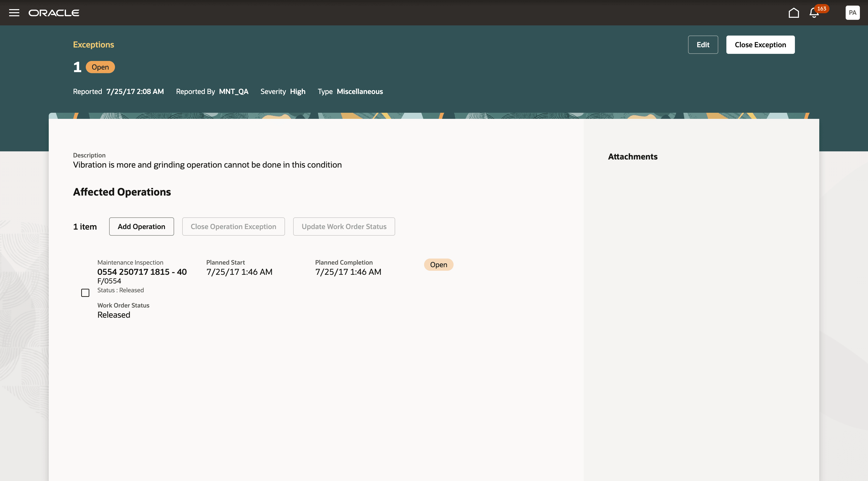Click the Edit button
Screen dimensions: 868x481
tap(703, 44)
